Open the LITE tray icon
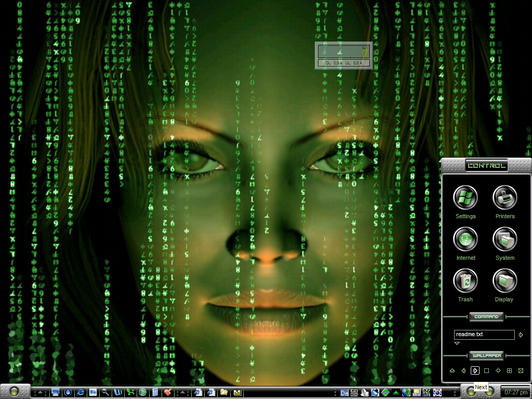The width and height of the screenshot is (532, 399). pyautogui.click(x=427, y=393)
